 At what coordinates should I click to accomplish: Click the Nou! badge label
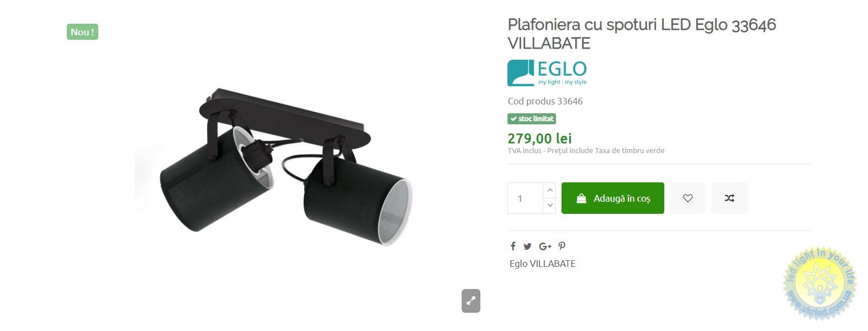82,32
